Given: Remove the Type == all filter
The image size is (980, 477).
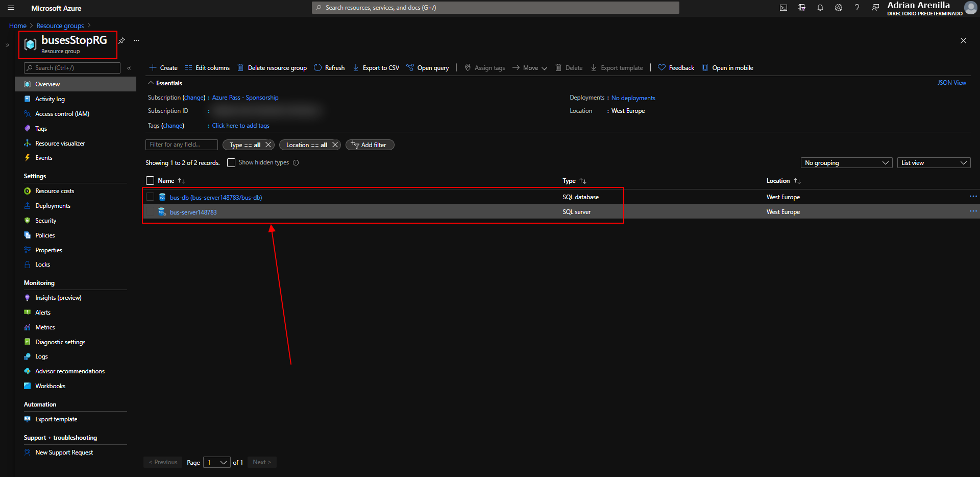Looking at the screenshot, I should (268, 145).
